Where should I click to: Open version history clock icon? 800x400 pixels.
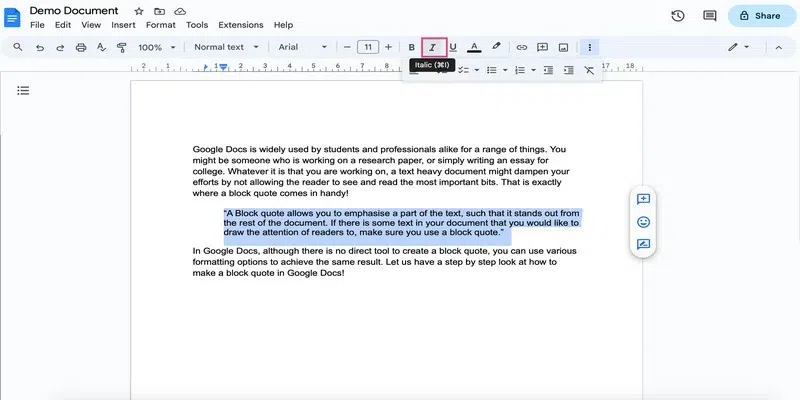[x=678, y=16]
